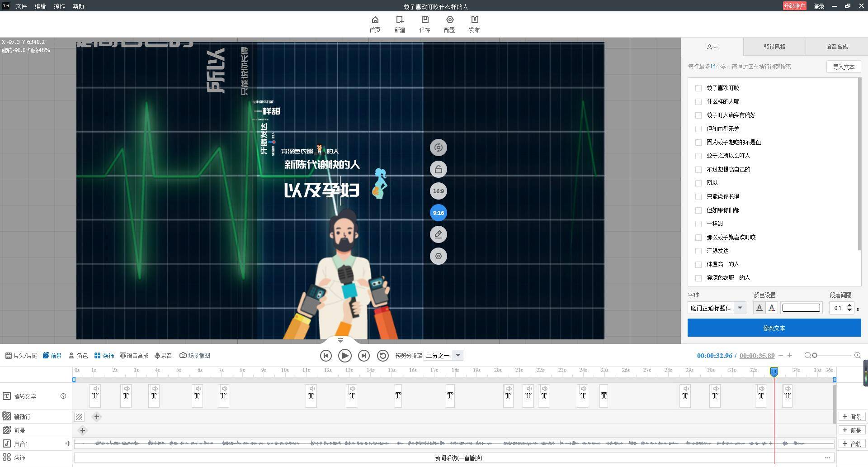The width and height of the screenshot is (868, 467).
Task: Click the 保存 save icon in toolbar
Action: click(x=425, y=20)
